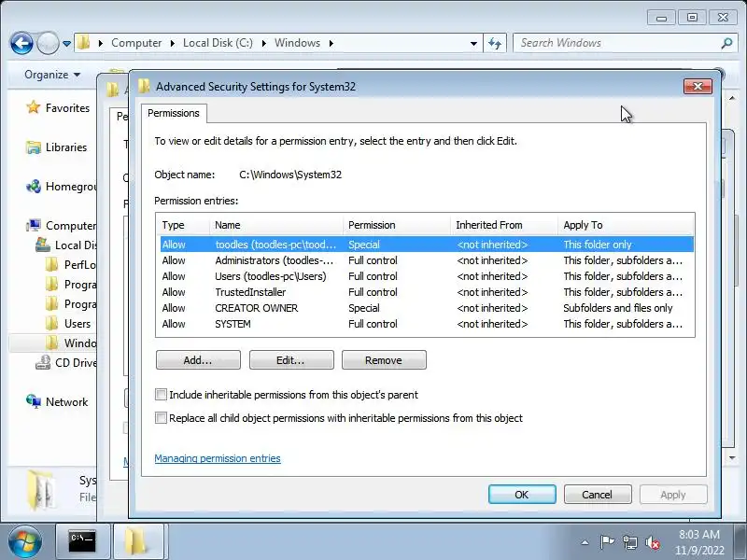Screen dimensions: 747x560
Task: Click the Inherited From column header
Action: [x=504, y=225]
